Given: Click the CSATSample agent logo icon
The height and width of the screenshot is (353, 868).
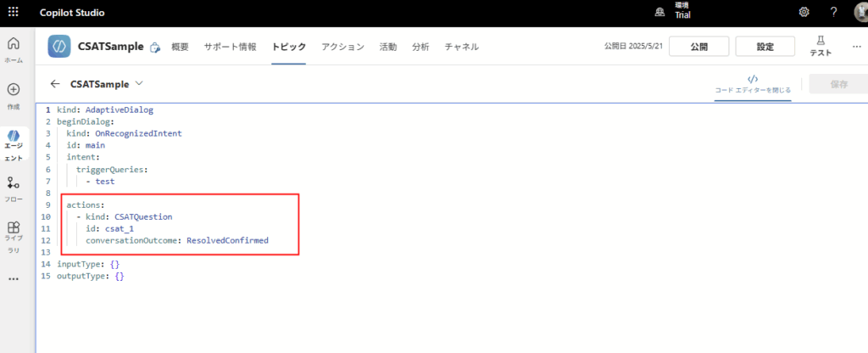Looking at the screenshot, I should point(59,47).
